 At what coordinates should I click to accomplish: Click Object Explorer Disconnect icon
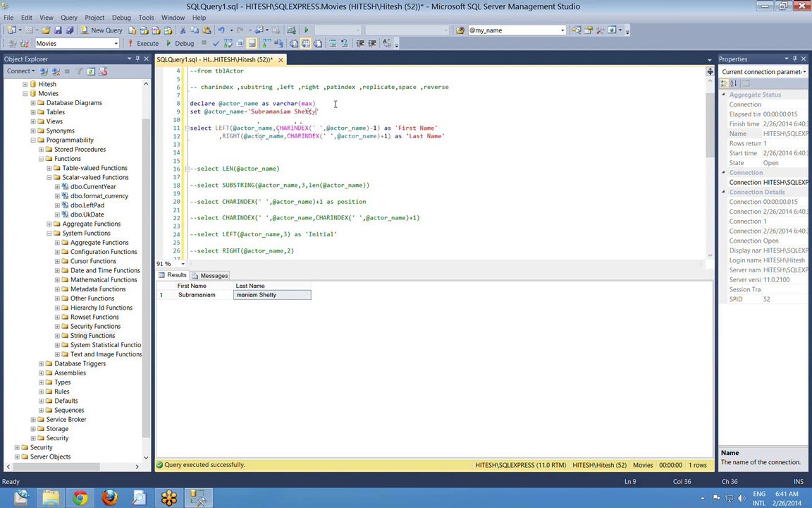point(56,71)
